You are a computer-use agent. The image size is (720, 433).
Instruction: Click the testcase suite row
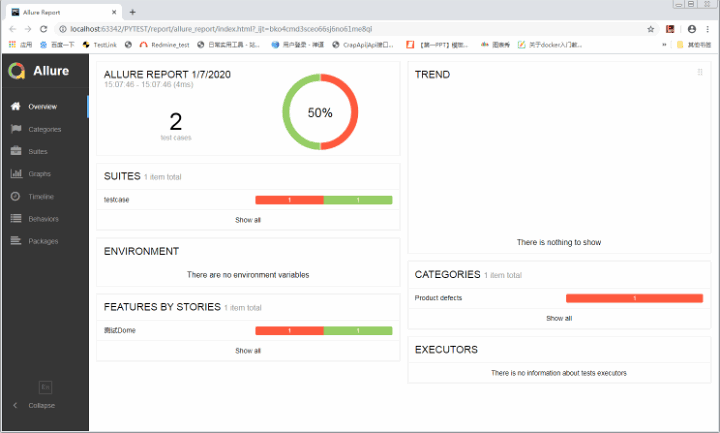tap(248, 200)
